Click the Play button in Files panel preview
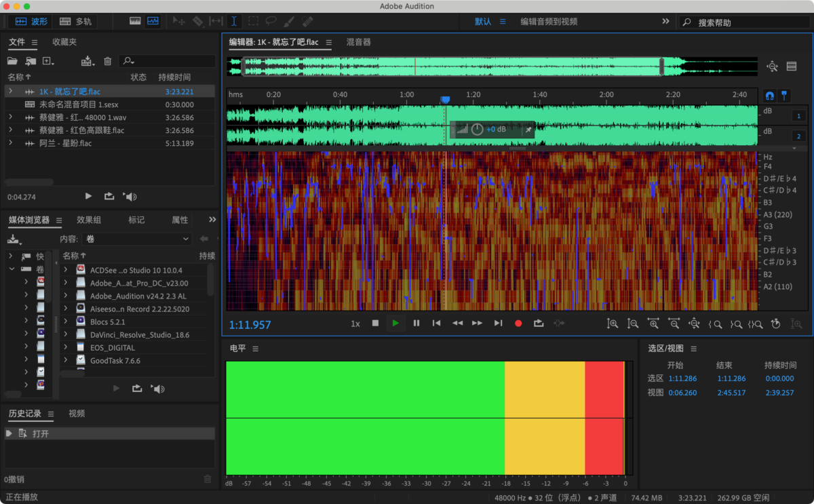Image resolution: width=814 pixels, height=504 pixels. (88, 196)
